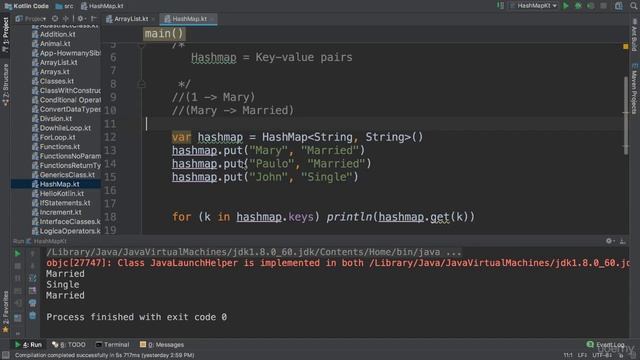The height and width of the screenshot is (360, 640).
Task: Open Divsion.kt in project tree
Action: [56, 119]
